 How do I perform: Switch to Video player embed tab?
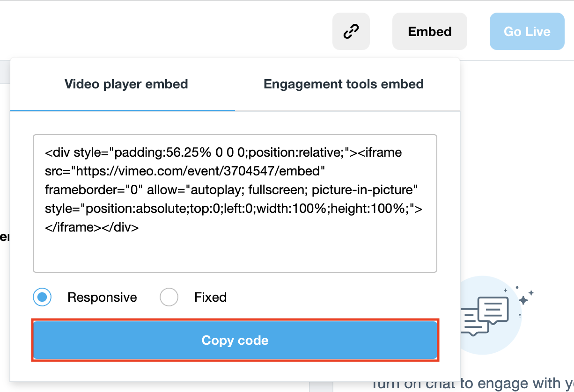pyautogui.click(x=126, y=84)
